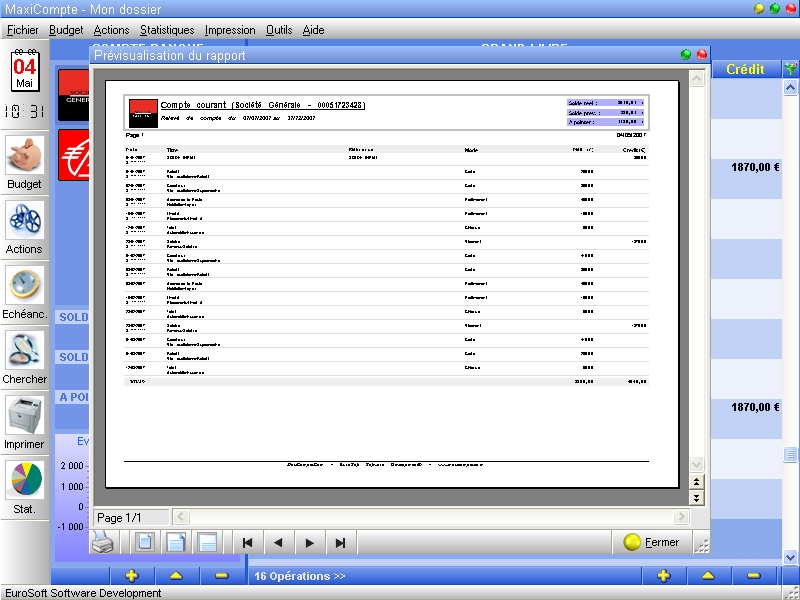The image size is (800, 600).
Task: Go to the previous report page
Action: [x=278, y=542]
